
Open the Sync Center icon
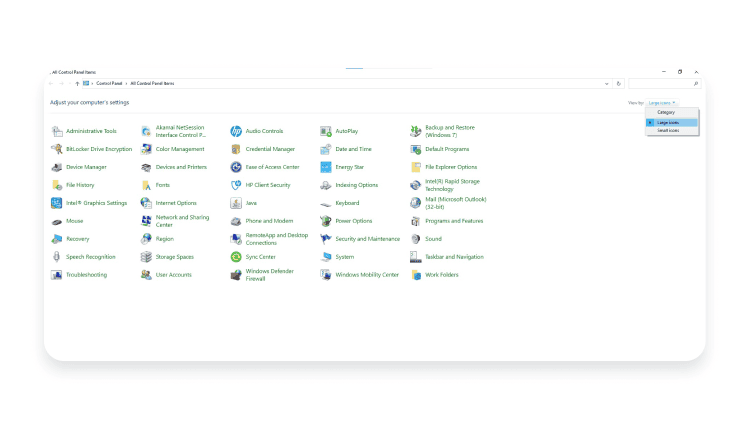(x=236, y=257)
